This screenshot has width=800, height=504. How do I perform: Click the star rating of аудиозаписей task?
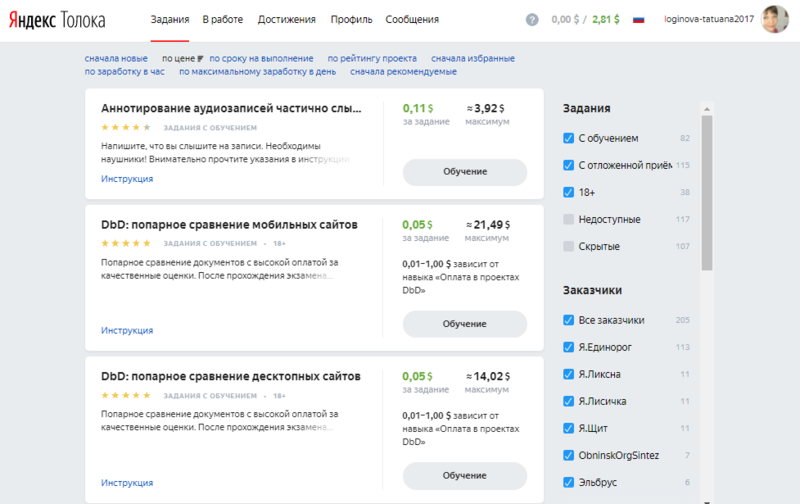pyautogui.click(x=126, y=128)
